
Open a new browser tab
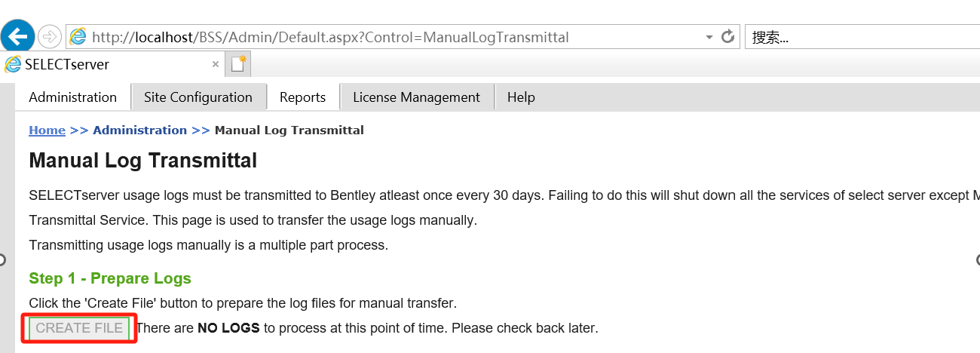tap(239, 64)
